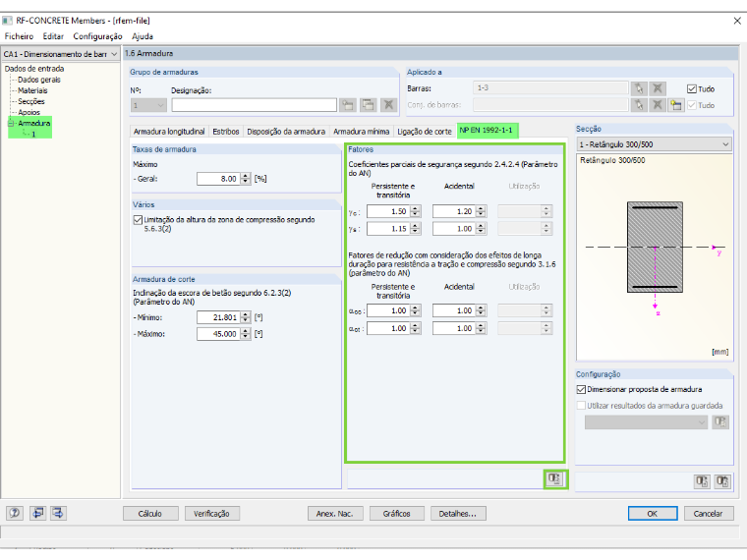This screenshot has height=560, width=747.
Task: Open the Ajuda menu
Action: point(143,36)
